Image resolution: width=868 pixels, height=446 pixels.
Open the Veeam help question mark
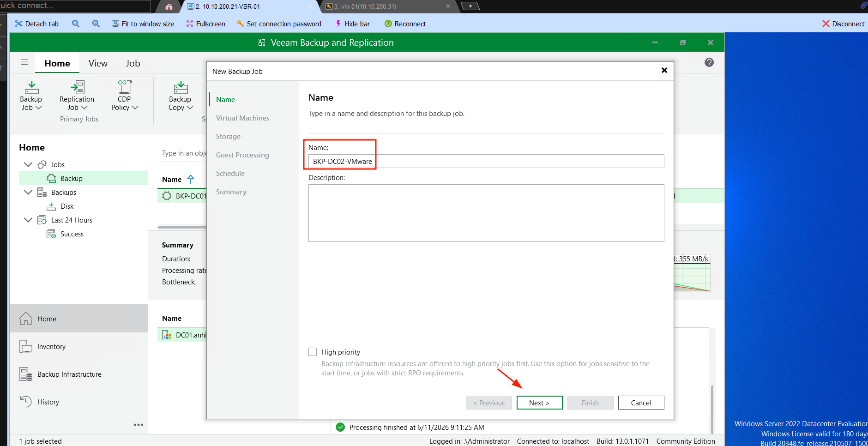(x=709, y=62)
